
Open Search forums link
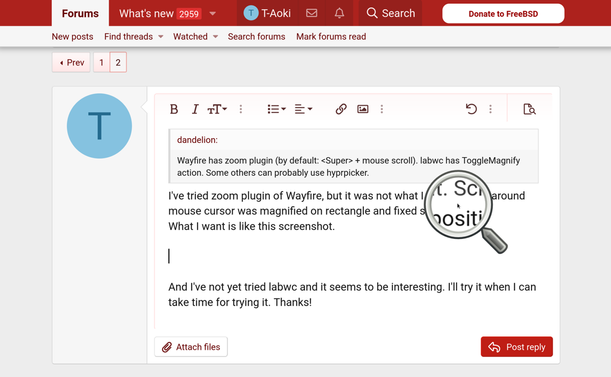[256, 37]
